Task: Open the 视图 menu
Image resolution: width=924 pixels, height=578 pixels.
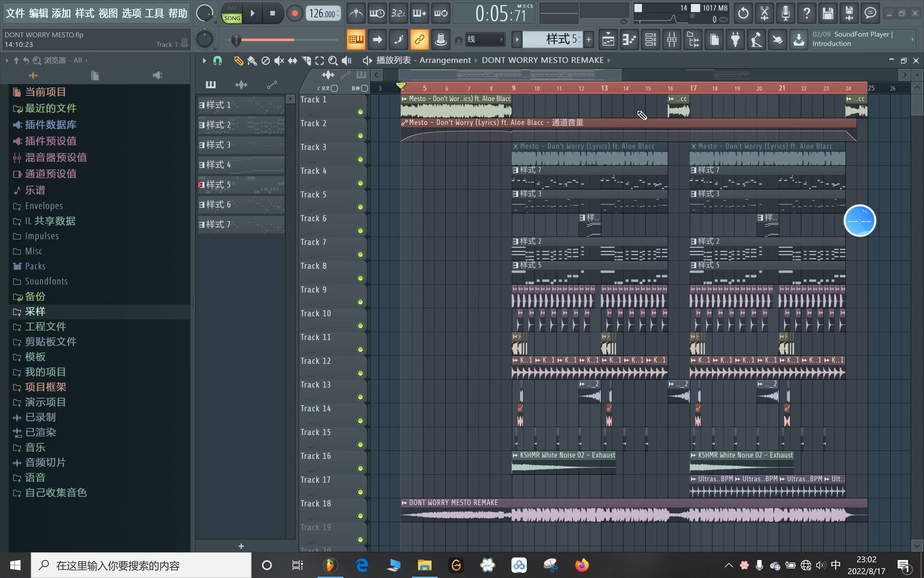Action: 108,13
